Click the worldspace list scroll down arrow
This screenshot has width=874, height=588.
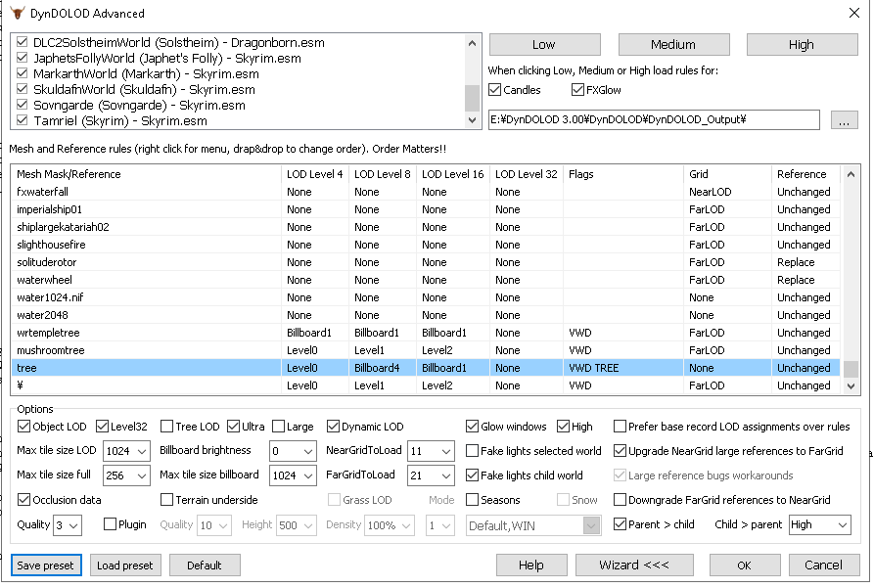[x=472, y=119]
